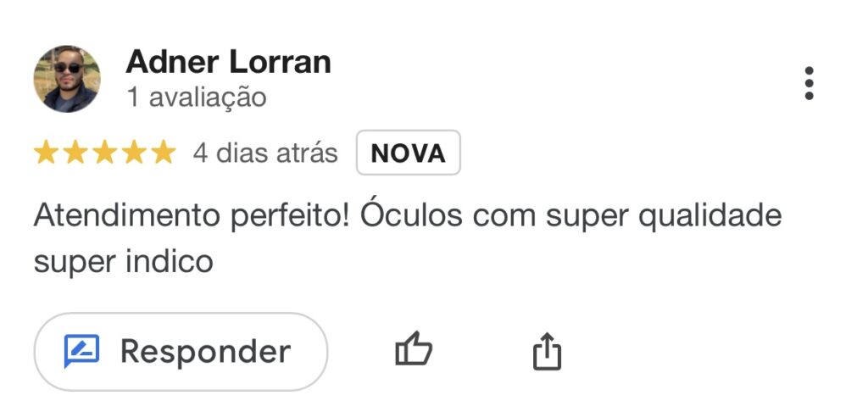This screenshot has width=868, height=412.
Task: Open Adner Lorran's profile photo
Action: point(67,79)
